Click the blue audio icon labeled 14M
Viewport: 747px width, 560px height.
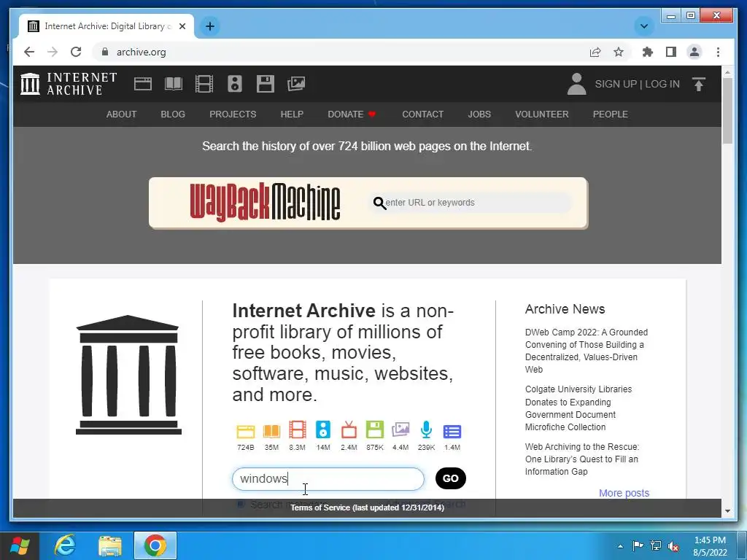(323, 429)
